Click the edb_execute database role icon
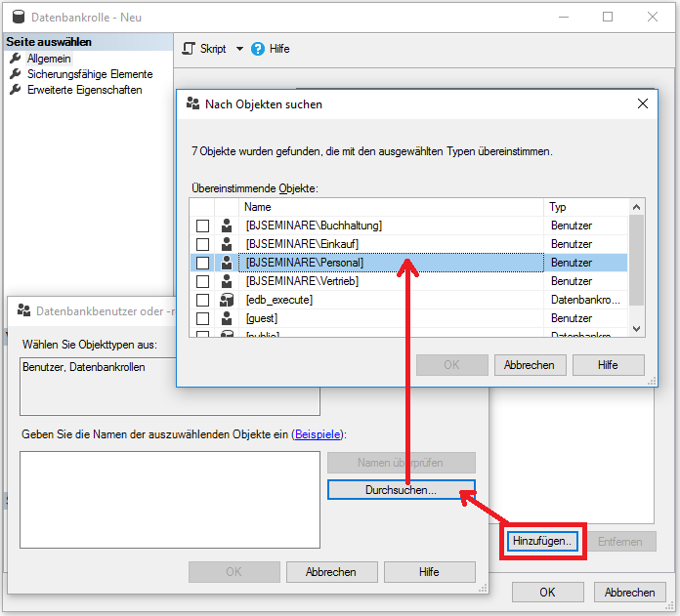The height and width of the screenshot is (616, 680). tap(227, 300)
